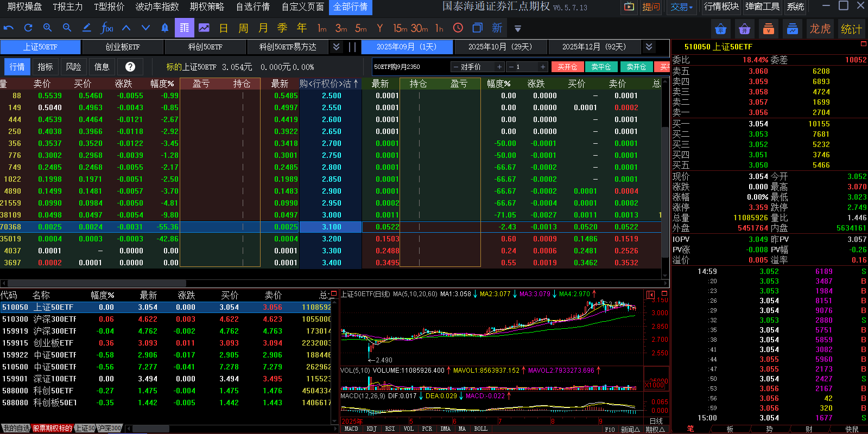Open the 龙虎 button
The width and height of the screenshot is (868, 434).
(820, 29)
